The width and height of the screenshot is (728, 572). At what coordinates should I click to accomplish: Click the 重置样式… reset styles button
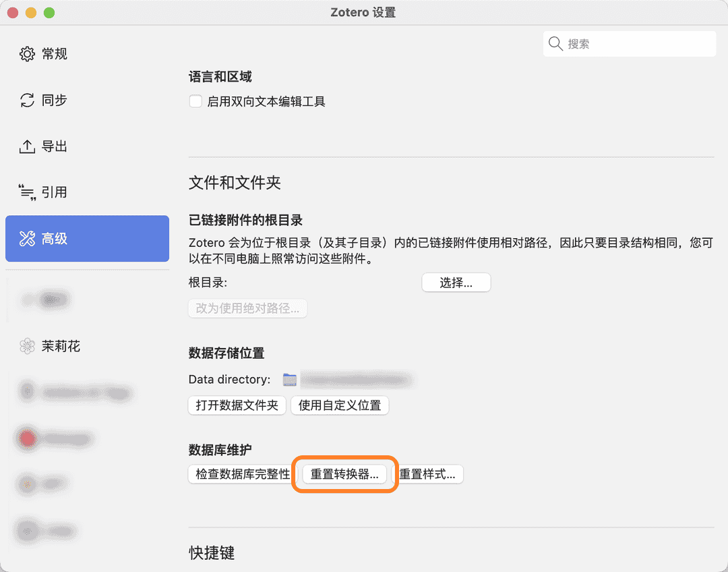pyautogui.click(x=429, y=474)
